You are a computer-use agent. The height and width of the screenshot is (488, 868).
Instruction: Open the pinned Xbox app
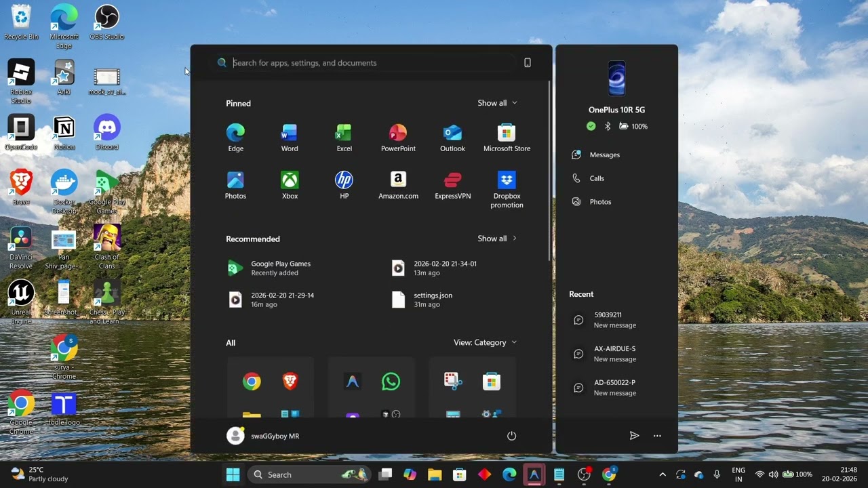click(290, 186)
